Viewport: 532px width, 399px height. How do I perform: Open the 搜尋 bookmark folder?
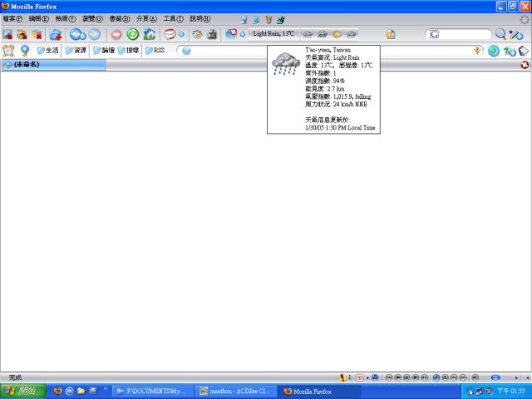(128, 51)
